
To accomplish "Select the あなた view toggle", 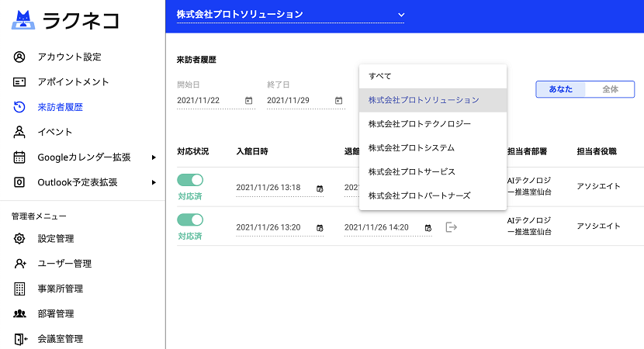I will coord(561,89).
